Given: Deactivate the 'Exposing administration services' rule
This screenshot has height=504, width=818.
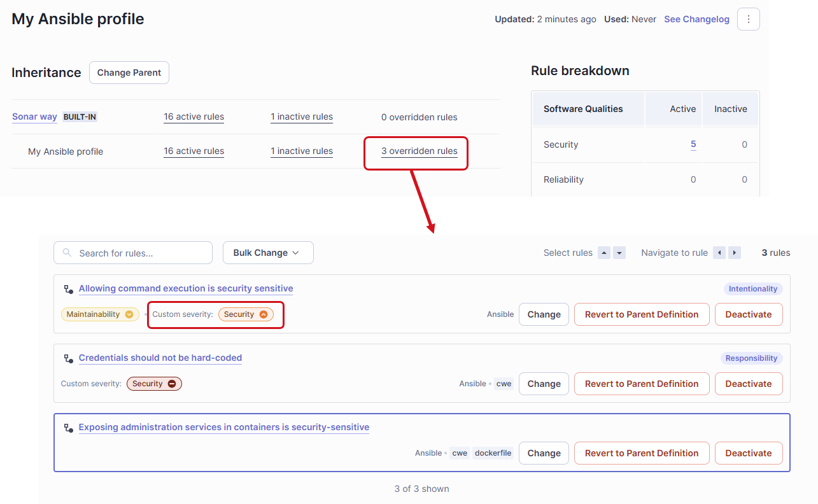Looking at the screenshot, I should [749, 452].
